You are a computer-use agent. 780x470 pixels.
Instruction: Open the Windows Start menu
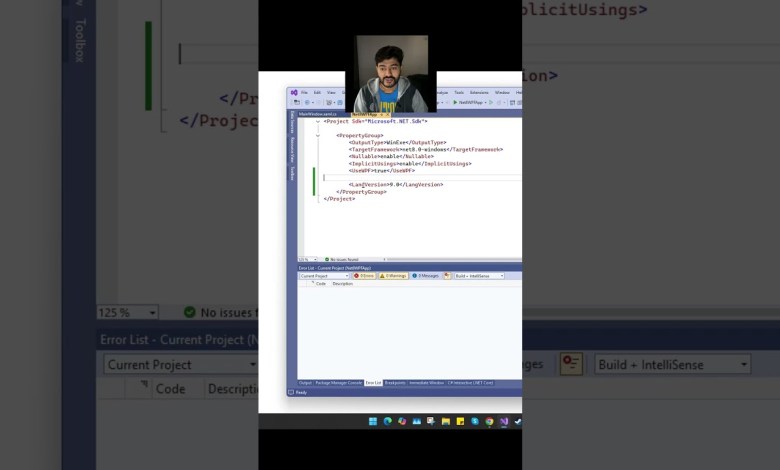[x=373, y=421]
